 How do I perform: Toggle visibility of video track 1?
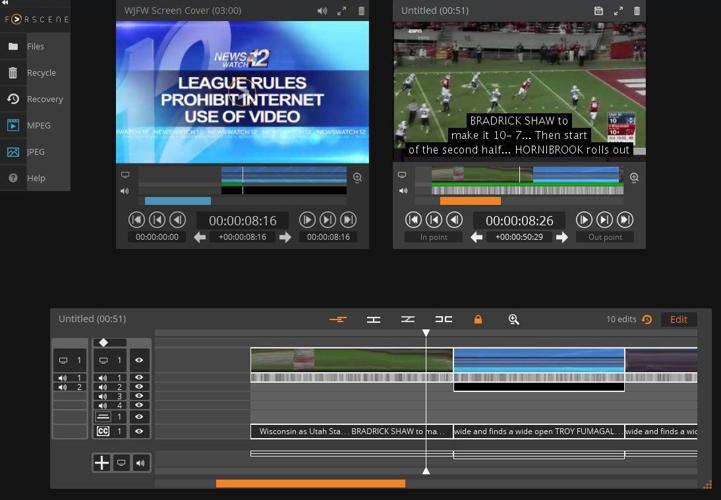[x=139, y=360]
